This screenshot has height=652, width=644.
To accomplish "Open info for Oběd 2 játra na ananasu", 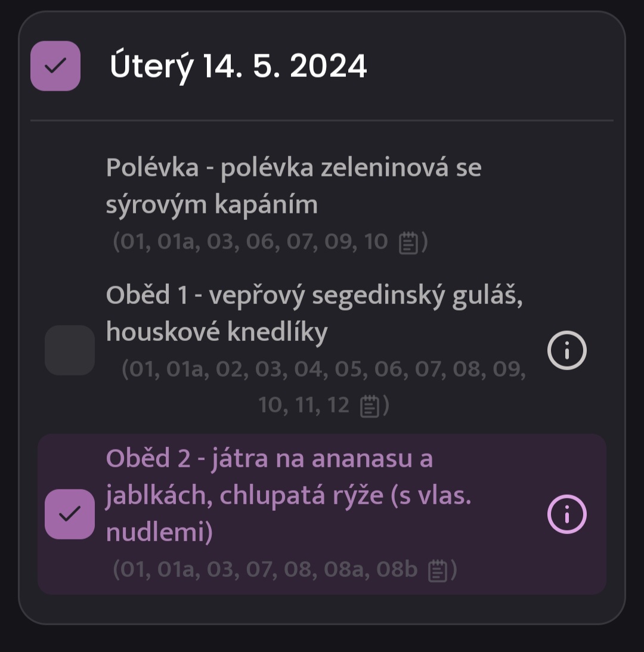I will [566, 514].
